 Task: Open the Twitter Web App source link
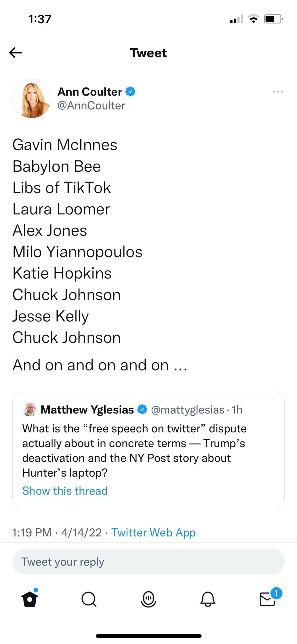coord(154,532)
